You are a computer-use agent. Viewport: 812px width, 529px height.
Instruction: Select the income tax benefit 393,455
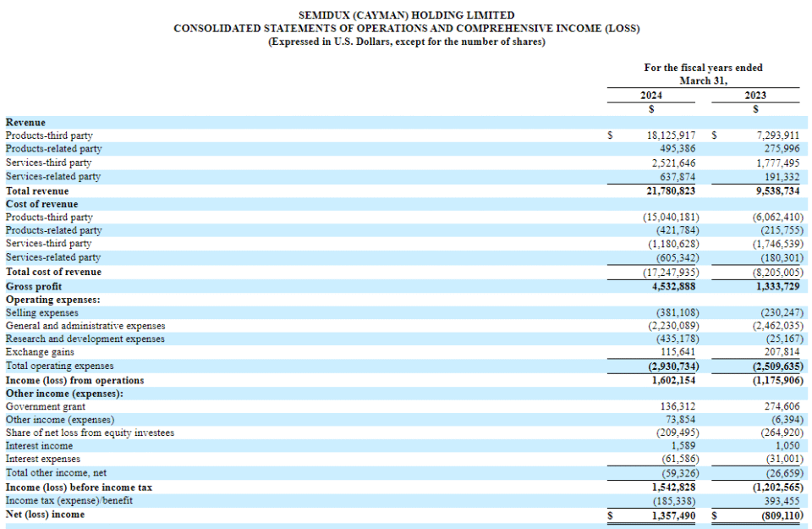(x=782, y=501)
